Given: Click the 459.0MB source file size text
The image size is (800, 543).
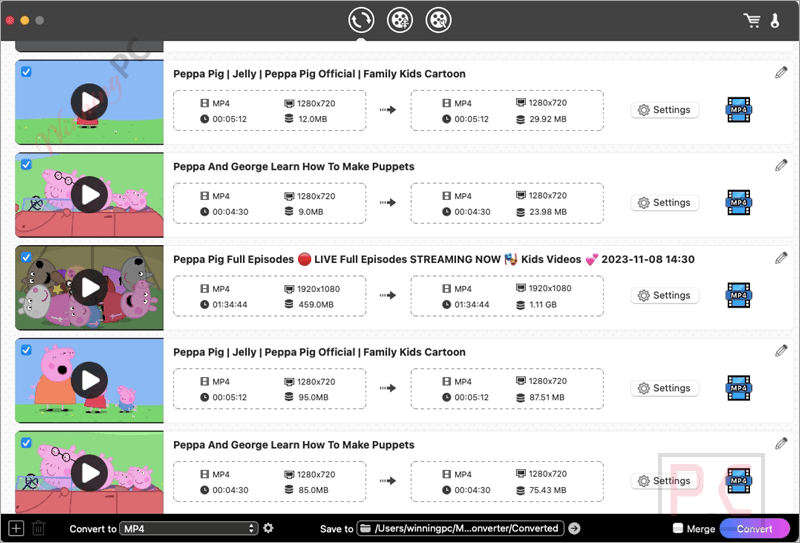Looking at the screenshot, I should [316, 305].
